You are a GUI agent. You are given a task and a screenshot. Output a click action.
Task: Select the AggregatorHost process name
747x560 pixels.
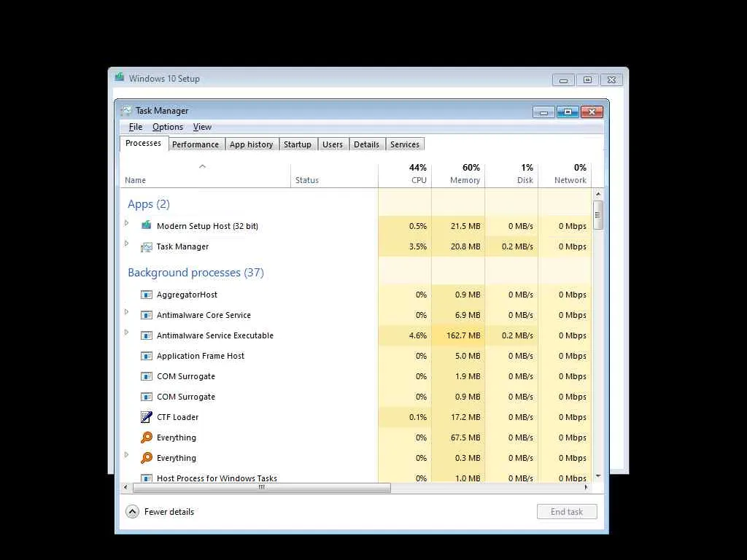coord(187,295)
